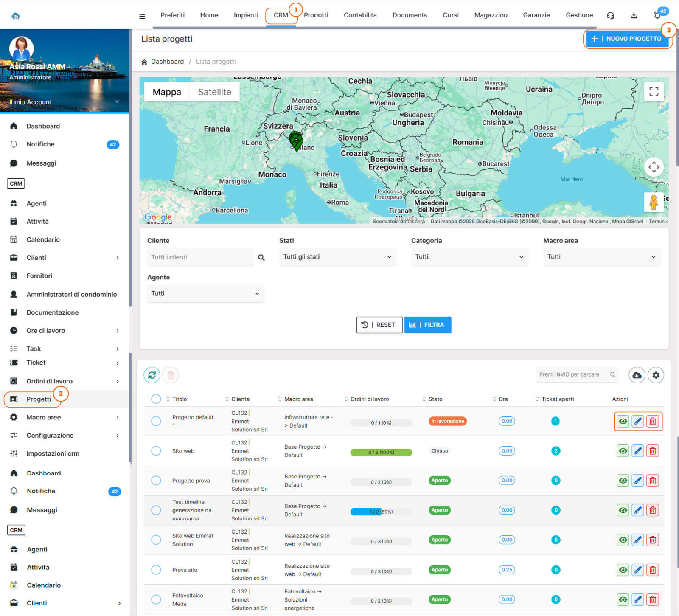
Task: Delete Progetto prova using the trash icon
Action: click(x=653, y=481)
